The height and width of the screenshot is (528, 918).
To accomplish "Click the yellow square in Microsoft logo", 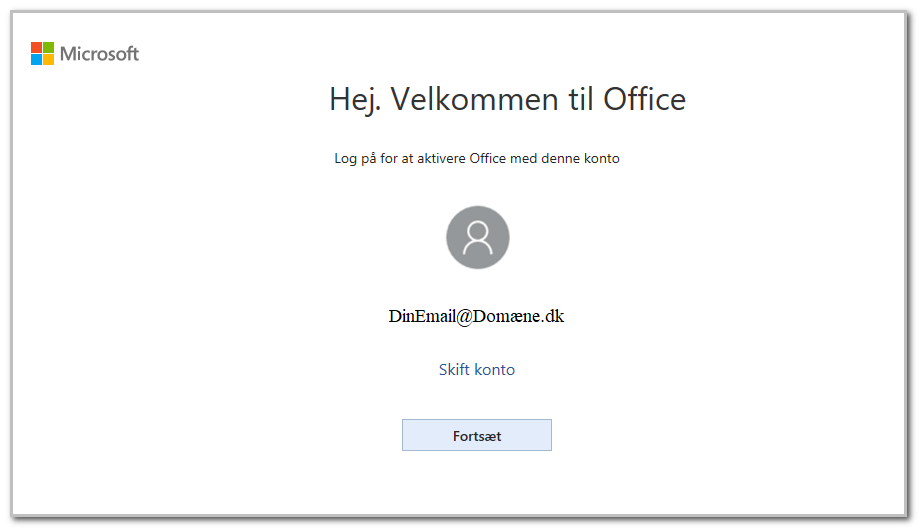I will 49,60.
